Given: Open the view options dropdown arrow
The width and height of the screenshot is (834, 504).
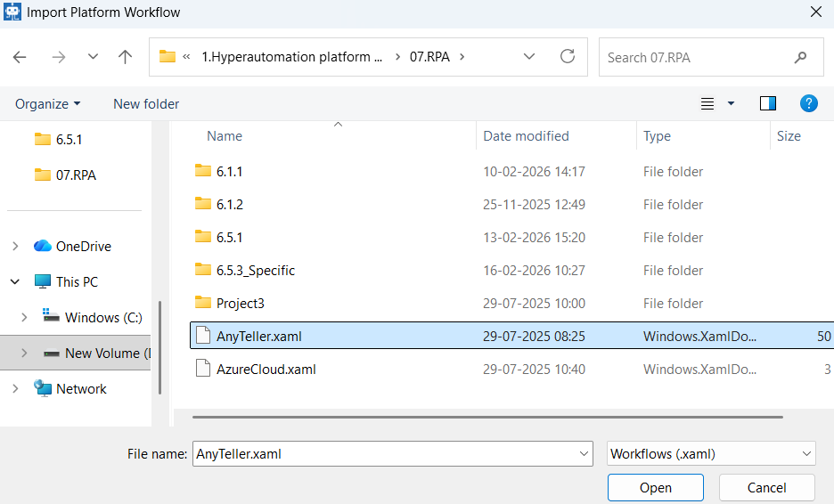Looking at the screenshot, I should tap(732, 103).
